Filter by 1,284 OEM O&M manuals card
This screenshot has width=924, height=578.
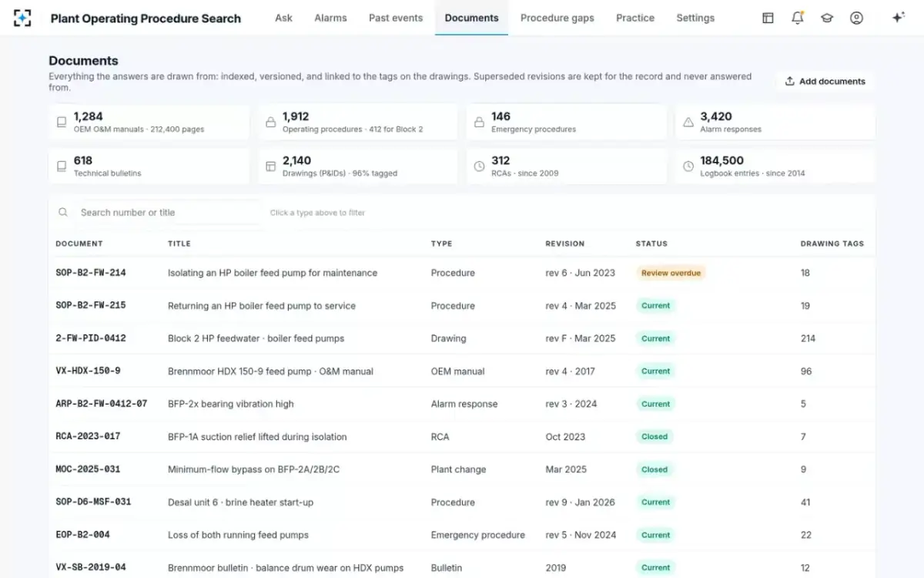click(x=149, y=123)
